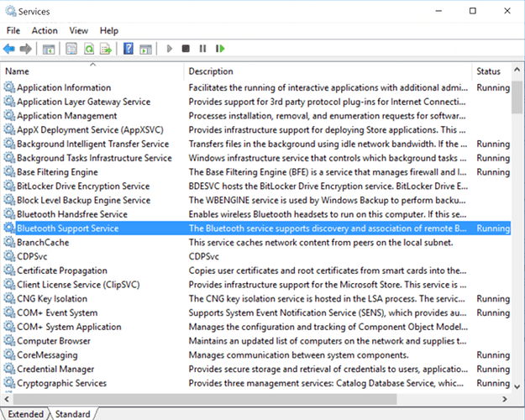Screen dimensions: 525x420
Task: Click Running status of Credential Manager
Action: point(493,369)
